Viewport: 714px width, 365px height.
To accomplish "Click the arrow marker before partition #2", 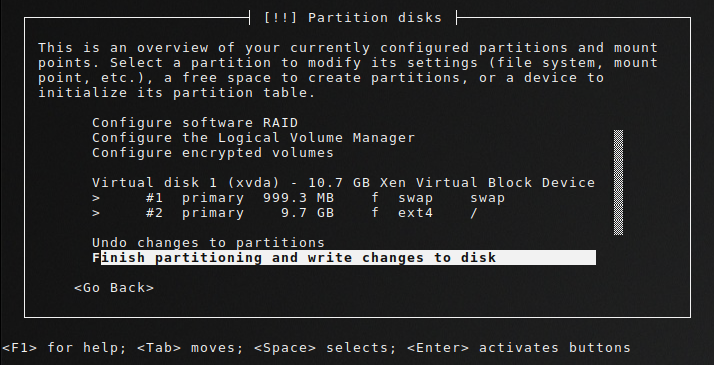I will click(x=96, y=213).
